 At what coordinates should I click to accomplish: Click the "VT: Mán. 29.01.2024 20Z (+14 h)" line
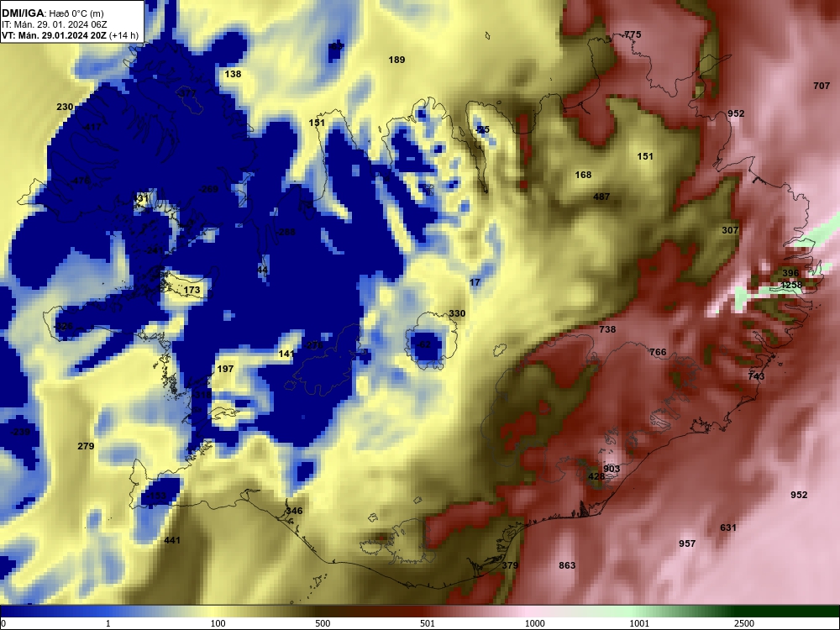point(70,35)
